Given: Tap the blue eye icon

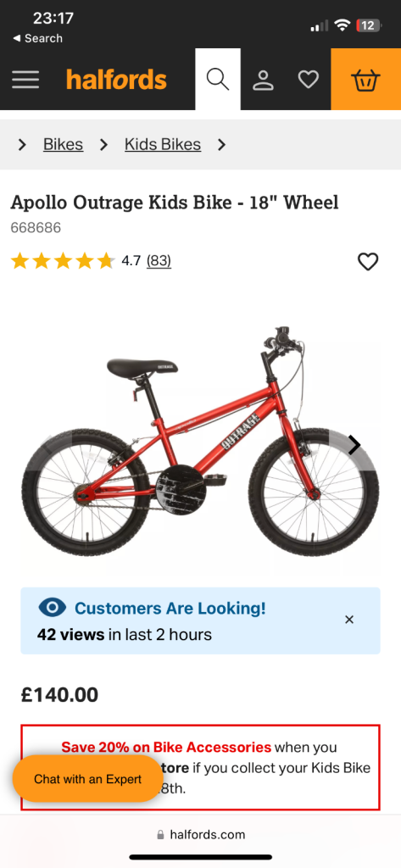Looking at the screenshot, I should click(52, 608).
